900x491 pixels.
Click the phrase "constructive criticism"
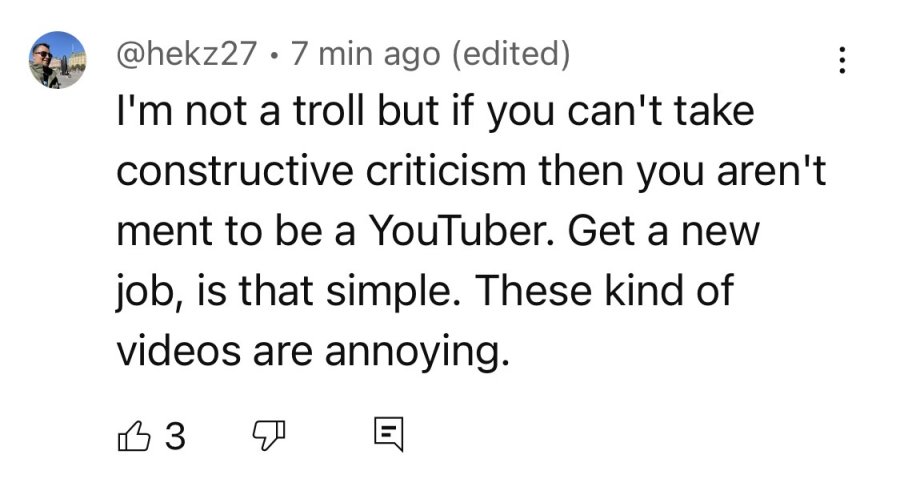coord(321,171)
